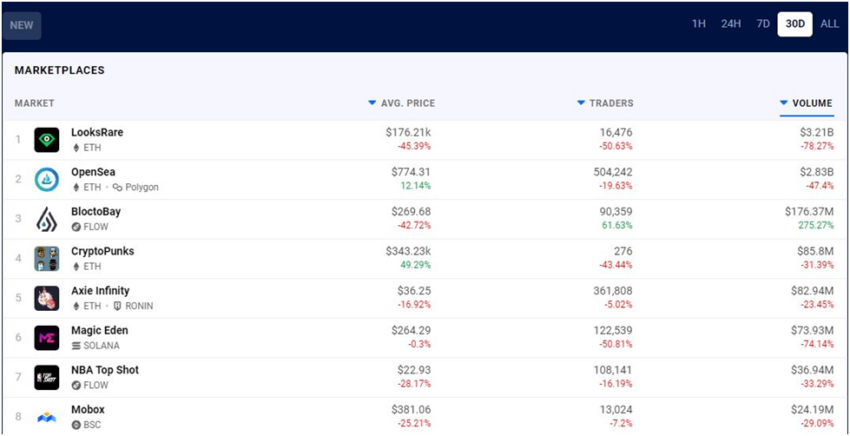
Task: Click Axie Infinity traders count 361,808
Action: (613, 291)
